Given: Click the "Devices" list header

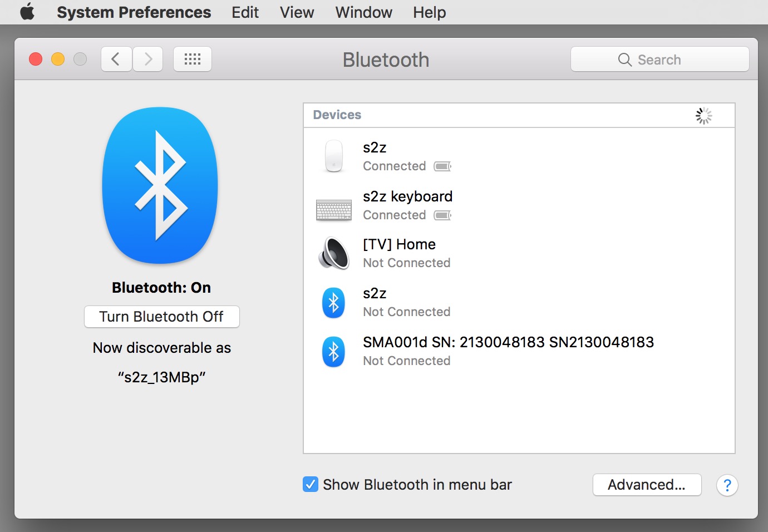Looking at the screenshot, I should pos(337,115).
